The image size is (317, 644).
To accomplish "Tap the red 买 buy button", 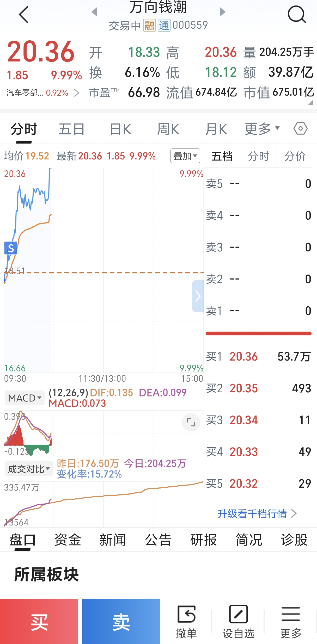I will click(39, 621).
